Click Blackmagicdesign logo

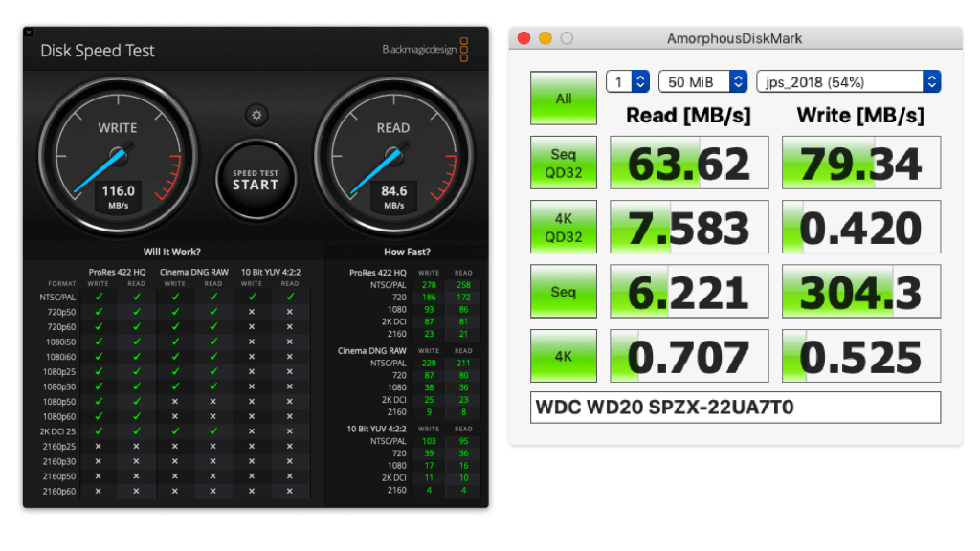coord(425,50)
